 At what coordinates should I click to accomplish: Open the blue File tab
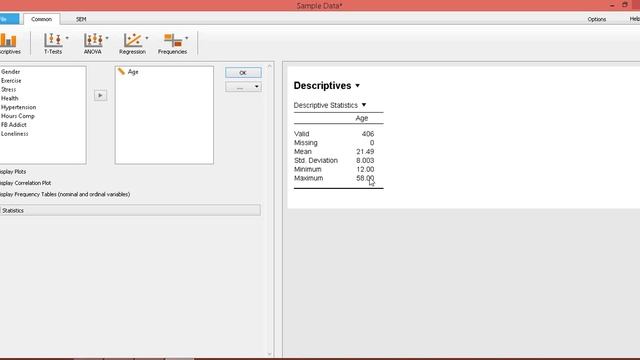9,19
